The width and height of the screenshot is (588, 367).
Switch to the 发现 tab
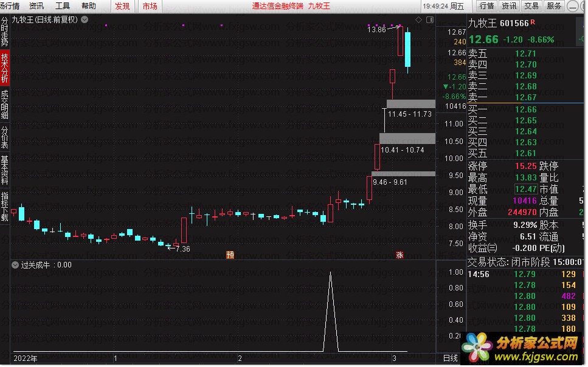[x=122, y=6]
